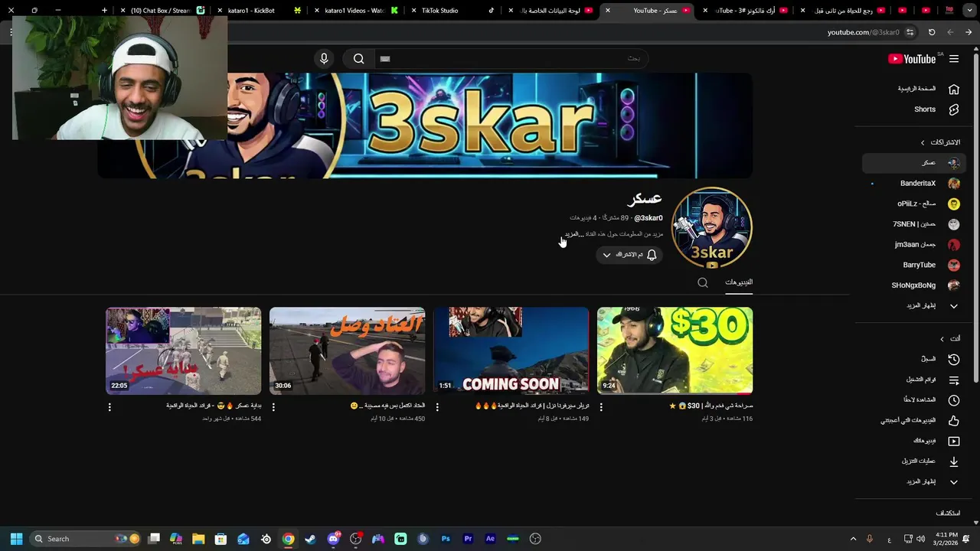
Task: Open options menu for the $30 video
Action: pos(601,407)
